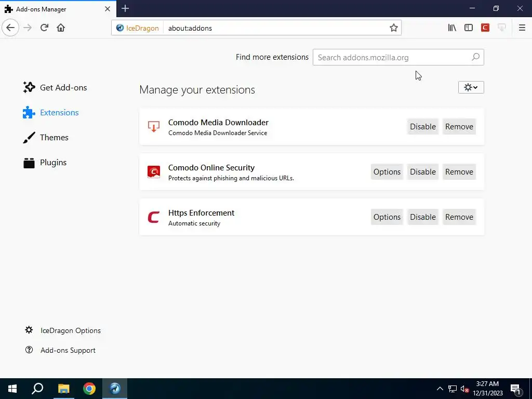The image size is (532, 399).
Task: Disable Comodo Online Security
Action: click(423, 171)
